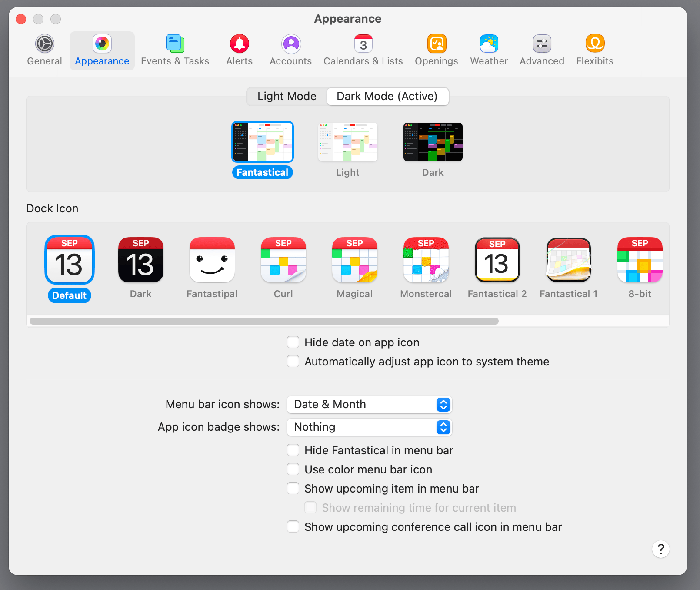This screenshot has height=590, width=700.
Task: Toggle Automatically adjust app icon to system theme
Action: [x=293, y=362]
